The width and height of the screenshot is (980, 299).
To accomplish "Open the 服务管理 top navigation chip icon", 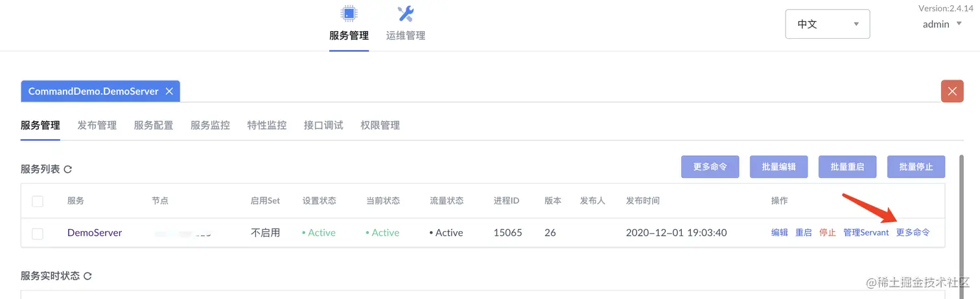I will point(349,14).
